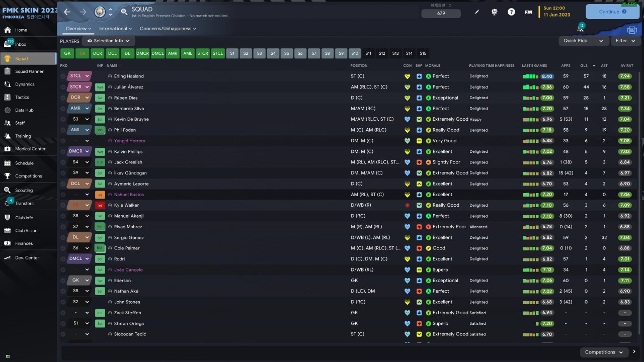644x362 pixels.
Task: Select the S15 substitute slot tab
Action: (423, 53)
